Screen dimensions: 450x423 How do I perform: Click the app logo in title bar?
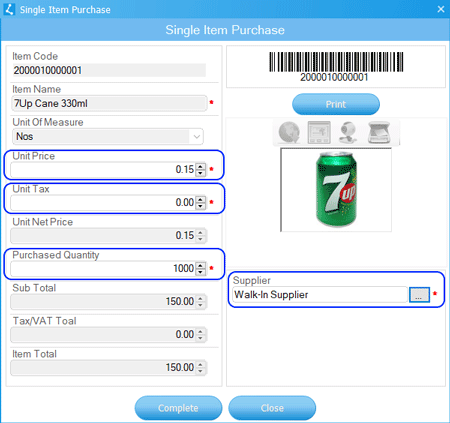click(9, 9)
